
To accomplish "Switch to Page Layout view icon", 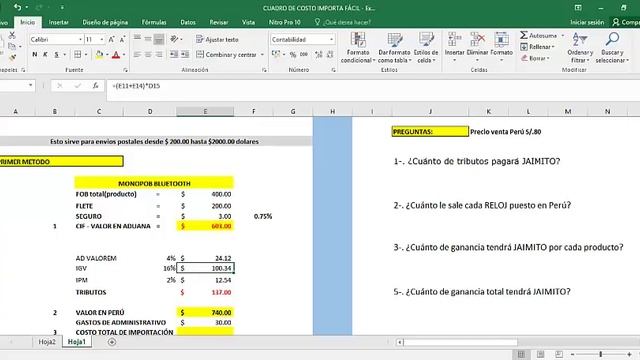I will pos(540,354).
